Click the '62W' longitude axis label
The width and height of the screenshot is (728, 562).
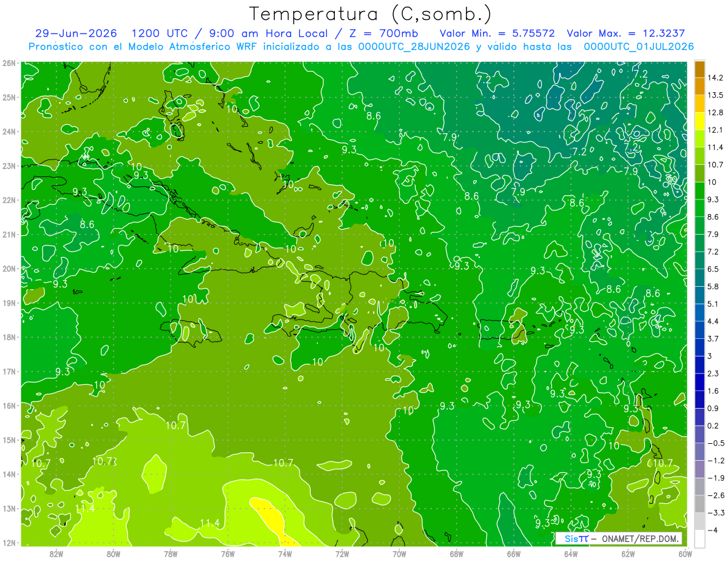pyautogui.click(x=628, y=554)
